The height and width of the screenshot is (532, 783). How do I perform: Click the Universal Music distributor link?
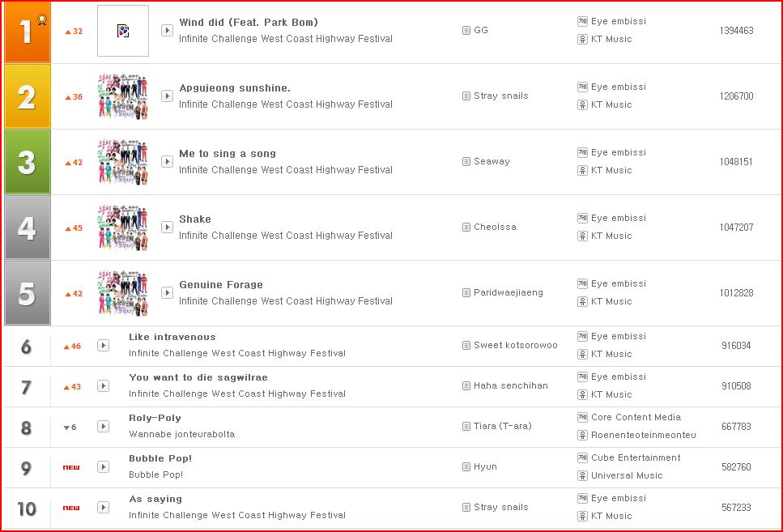coord(627,475)
